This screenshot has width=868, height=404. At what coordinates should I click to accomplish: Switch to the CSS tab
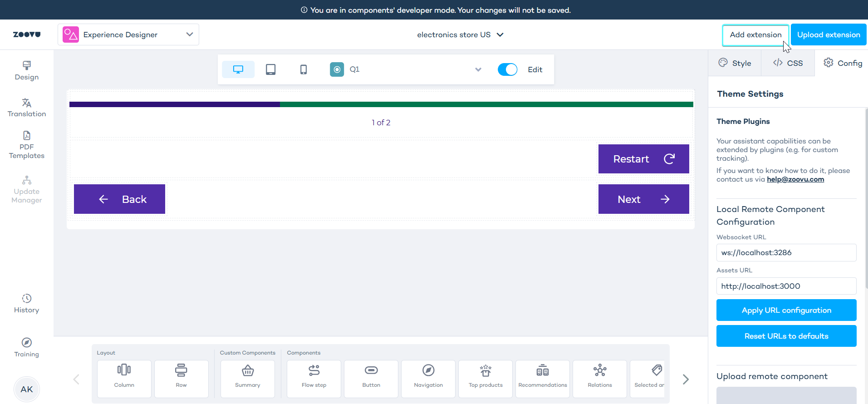pyautogui.click(x=788, y=63)
